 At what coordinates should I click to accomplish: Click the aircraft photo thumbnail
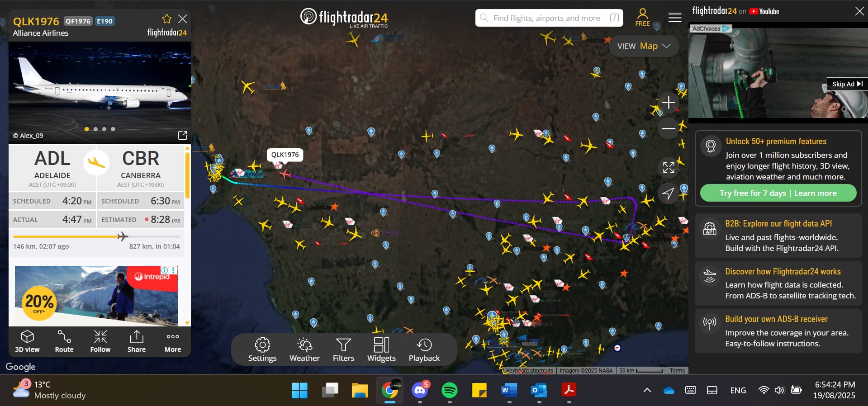click(100, 93)
